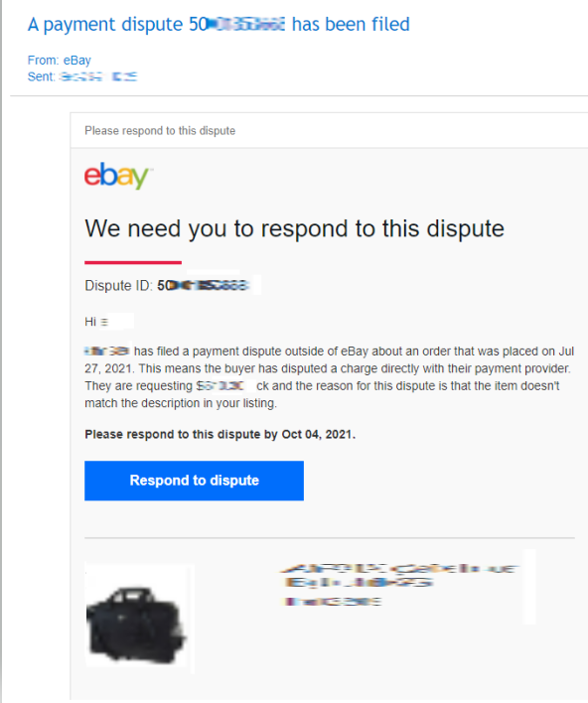588x703 pixels.
Task: Click the heading 'We need you to respond'
Action: tap(294, 228)
